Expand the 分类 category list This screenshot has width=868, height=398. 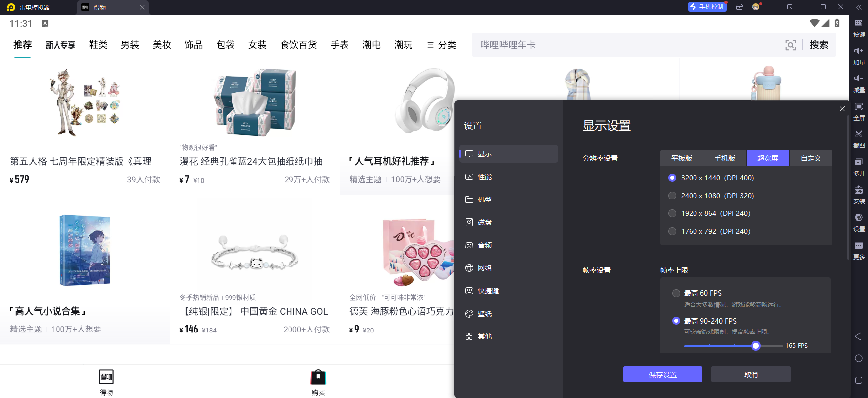click(441, 45)
